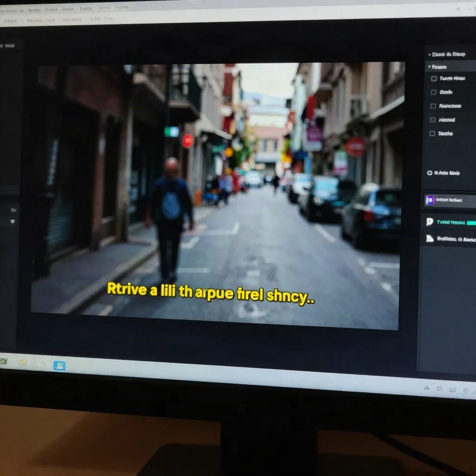Click the first item in the second toolbar row
This screenshot has height=476, width=476.
[x=11, y=21]
